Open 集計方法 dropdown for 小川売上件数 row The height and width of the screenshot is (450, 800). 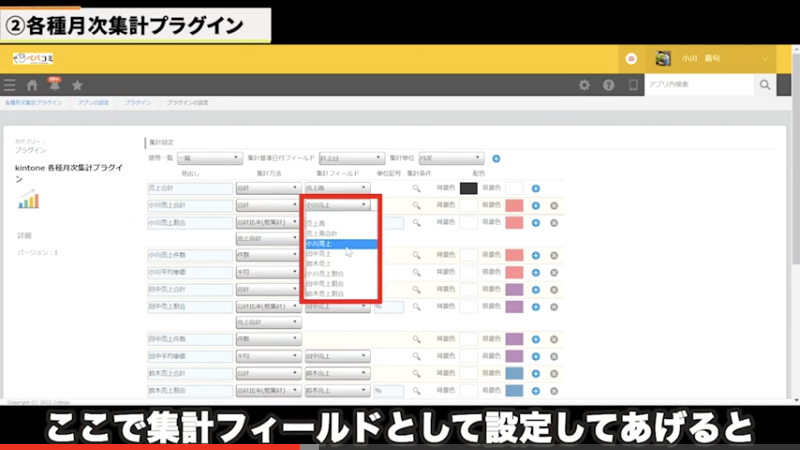[267, 256]
